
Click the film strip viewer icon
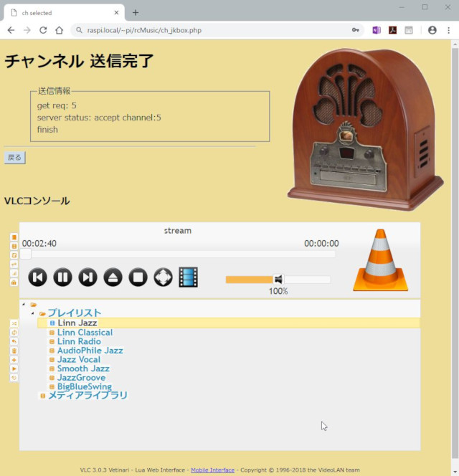189,277
